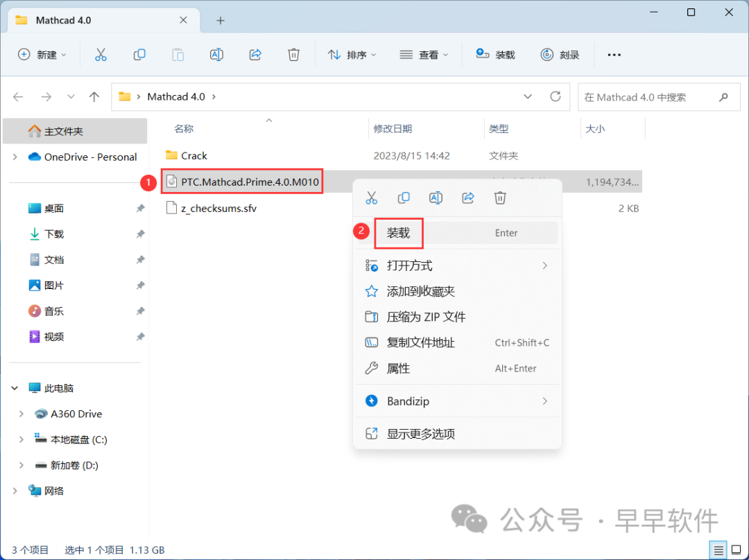The height and width of the screenshot is (560, 749).
Task: Expand OneDrive - Personal tree node
Action: [15, 157]
